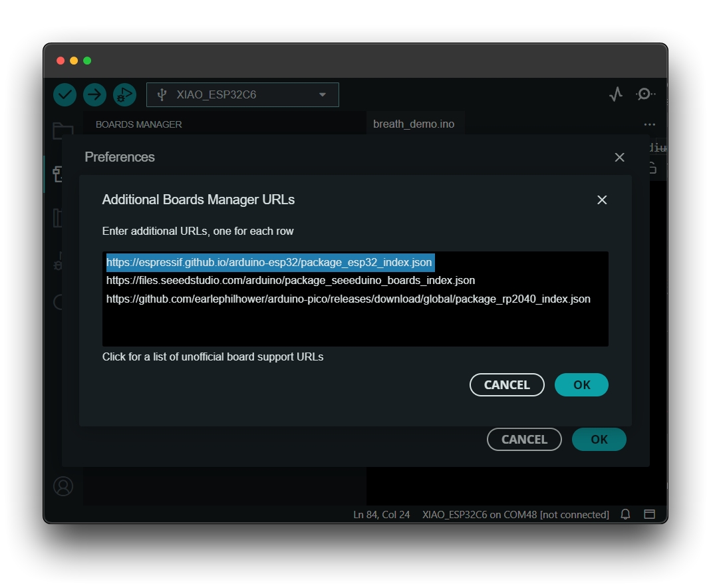711x588 pixels.
Task: Open the XIAO_ESP32C6 board selector dropdown
Action: [243, 94]
